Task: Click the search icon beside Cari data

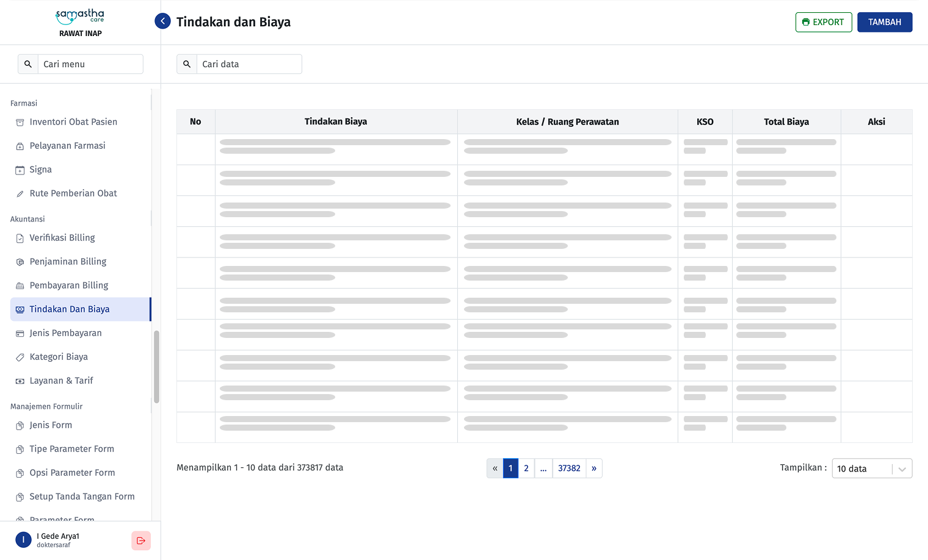Action: pos(187,64)
